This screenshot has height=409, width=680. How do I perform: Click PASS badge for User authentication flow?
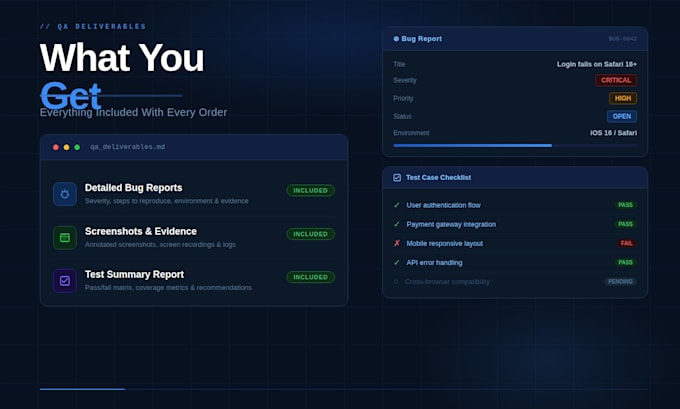click(x=625, y=205)
